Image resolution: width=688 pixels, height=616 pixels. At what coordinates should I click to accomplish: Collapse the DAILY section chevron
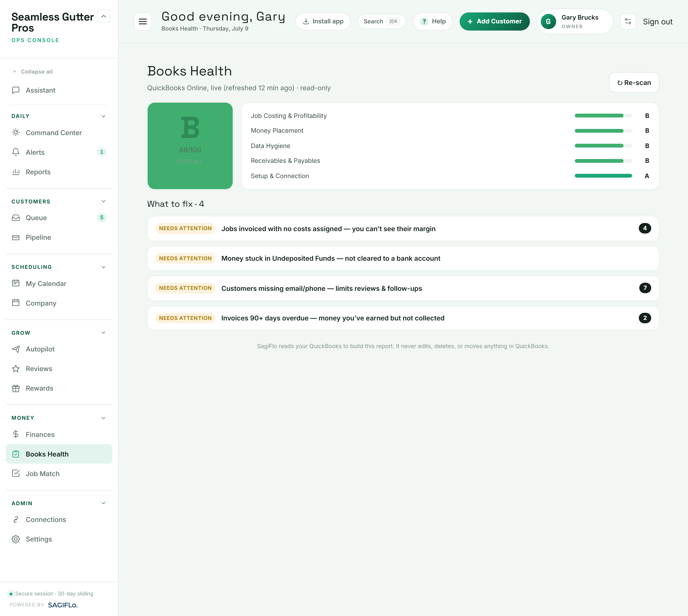(x=104, y=116)
